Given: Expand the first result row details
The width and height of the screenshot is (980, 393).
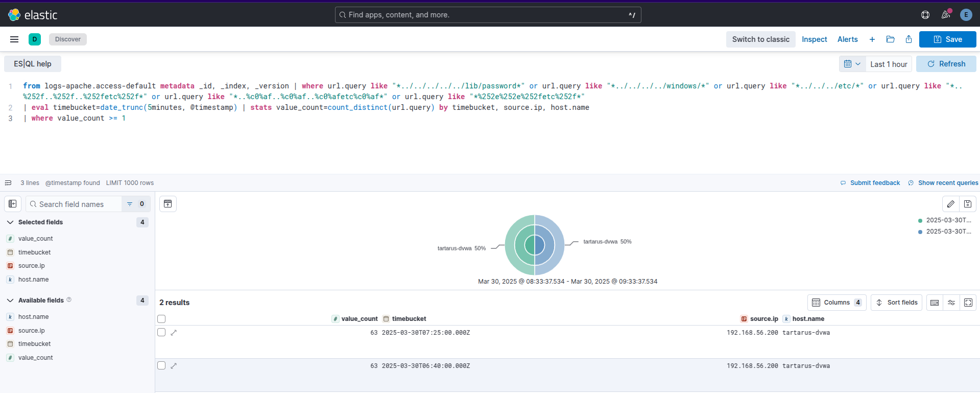Looking at the screenshot, I should click(174, 333).
